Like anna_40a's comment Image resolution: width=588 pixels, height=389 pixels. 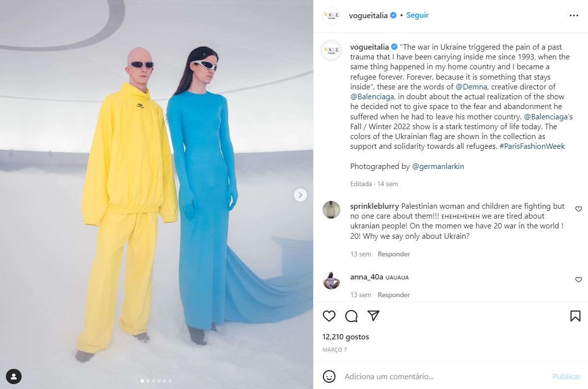coord(579,279)
